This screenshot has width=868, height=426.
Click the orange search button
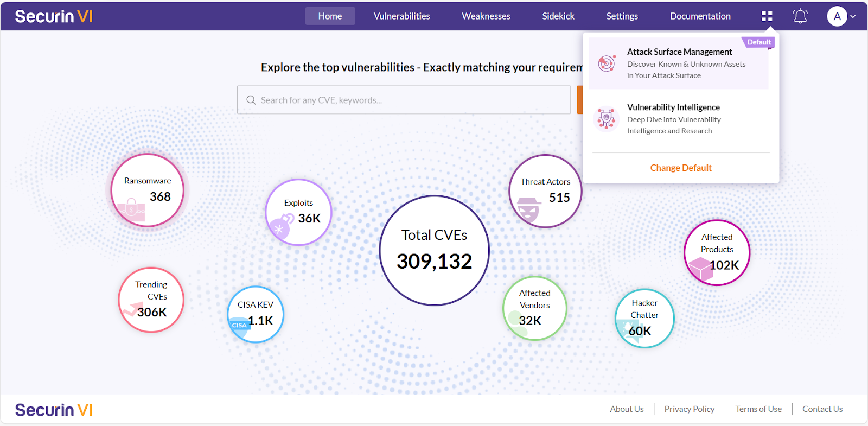tap(579, 100)
